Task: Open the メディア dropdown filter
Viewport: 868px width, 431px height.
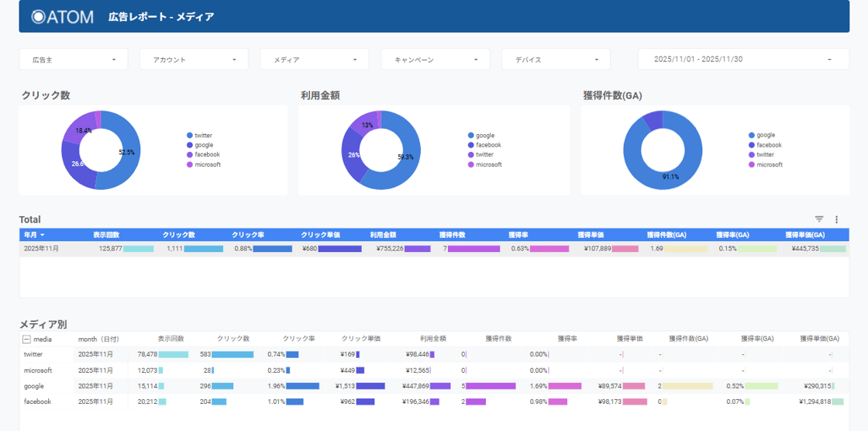Action: 314,60
